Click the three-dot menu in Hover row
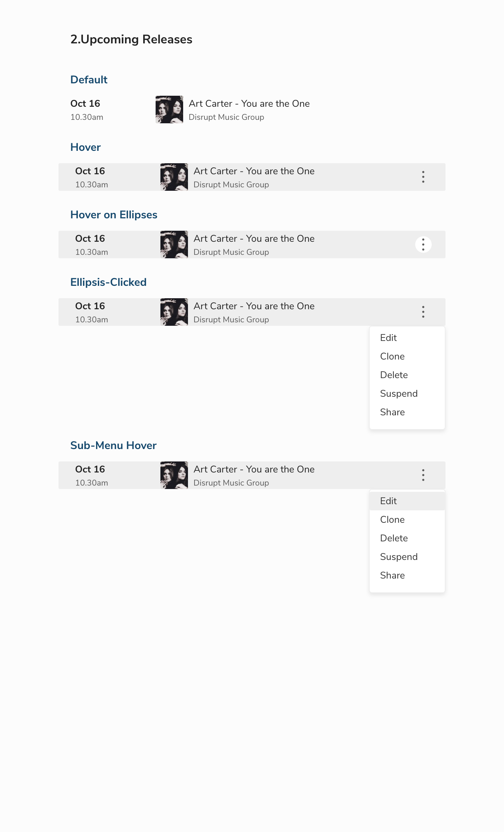Image resolution: width=504 pixels, height=832 pixels. pyautogui.click(x=423, y=177)
